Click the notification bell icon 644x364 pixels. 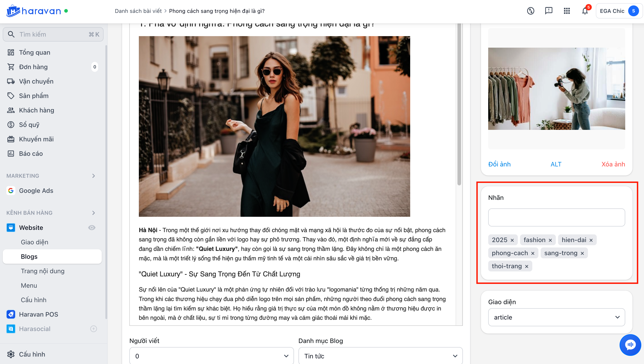pos(585,11)
